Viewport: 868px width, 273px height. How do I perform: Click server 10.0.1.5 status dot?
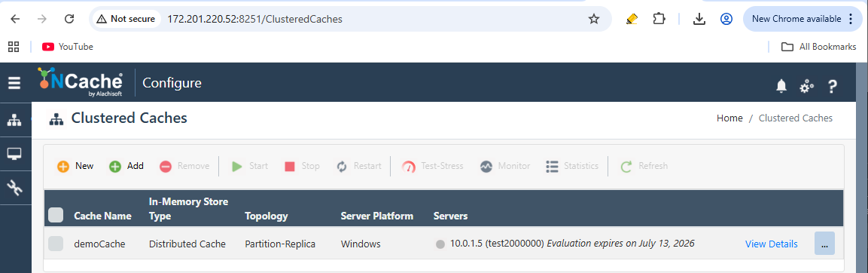pos(440,244)
